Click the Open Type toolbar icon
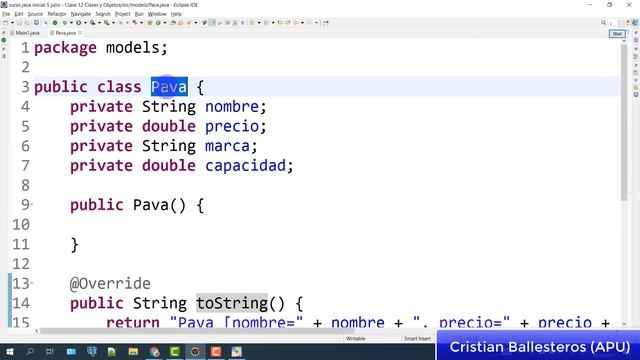 173,23
